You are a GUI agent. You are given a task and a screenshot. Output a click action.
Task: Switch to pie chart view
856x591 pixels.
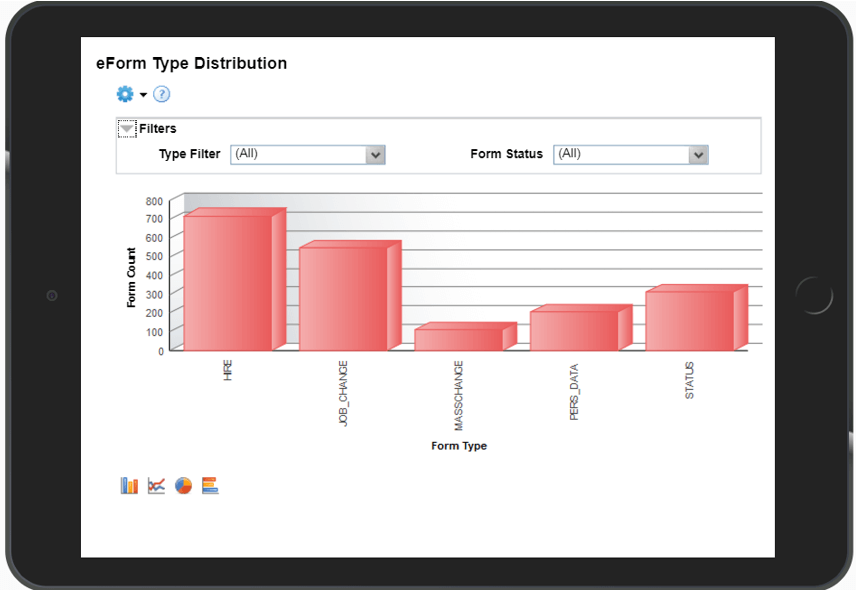tap(183, 486)
